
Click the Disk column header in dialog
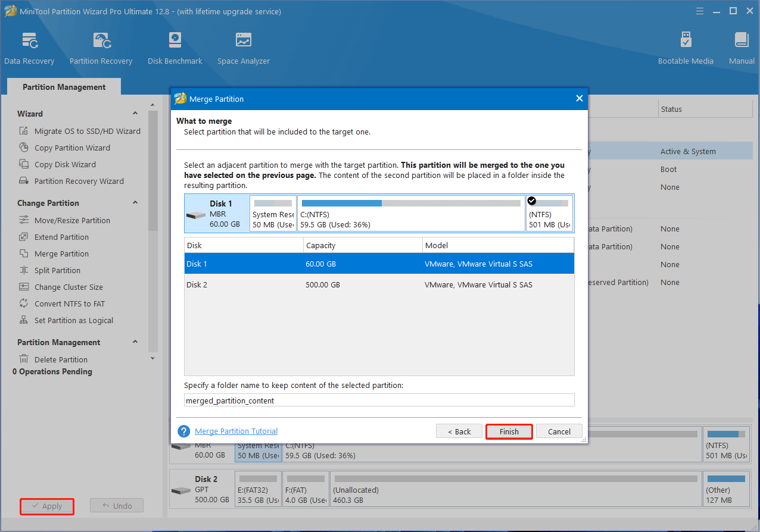(244, 245)
